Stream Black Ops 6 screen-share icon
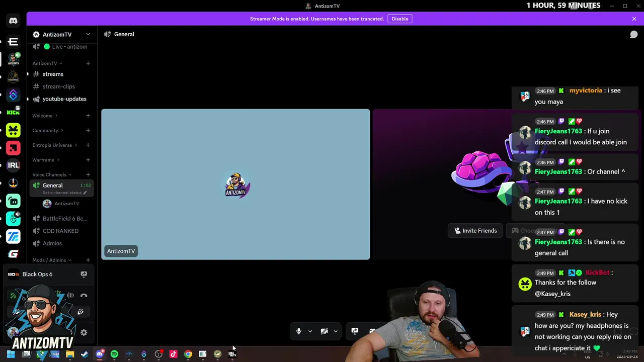Screen dimensions: 644x362 pyautogui.click(x=84, y=274)
